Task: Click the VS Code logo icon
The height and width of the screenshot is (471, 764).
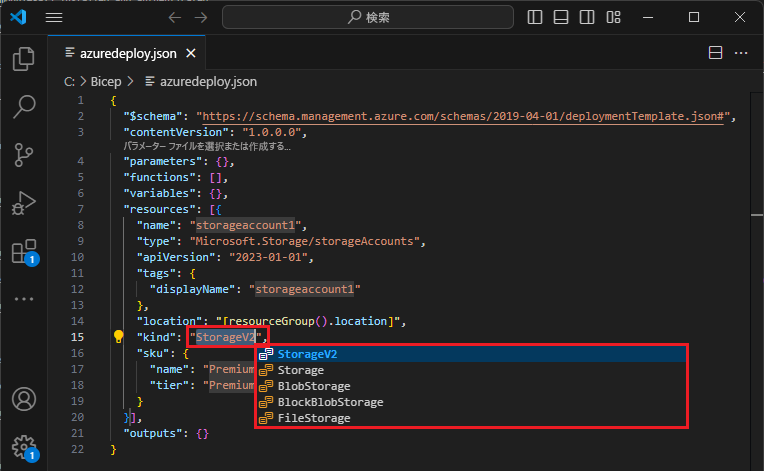Action: coord(19,18)
